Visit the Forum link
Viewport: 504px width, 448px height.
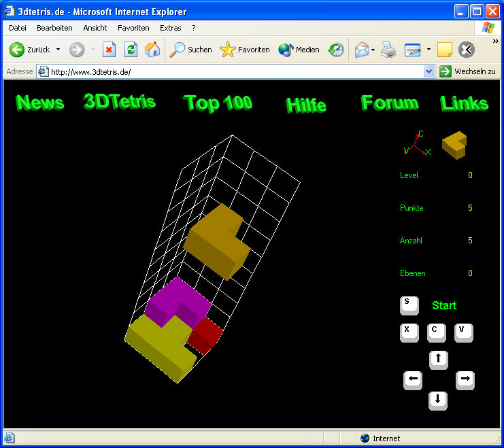390,103
